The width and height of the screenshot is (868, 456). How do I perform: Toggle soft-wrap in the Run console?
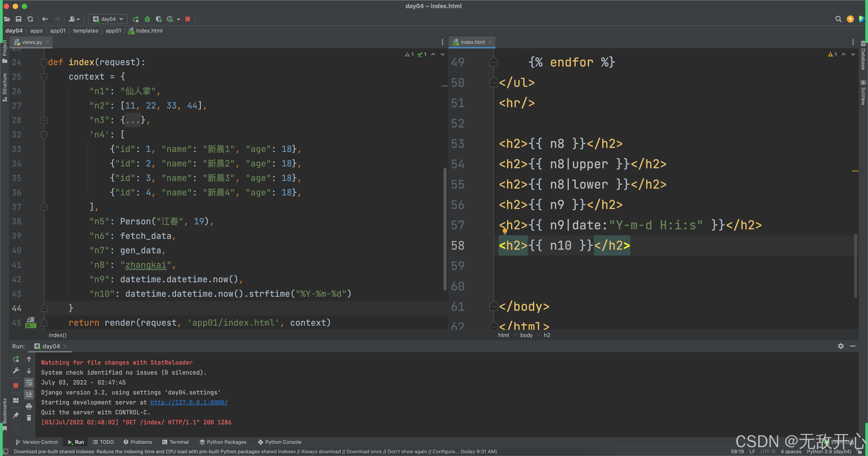(29, 383)
